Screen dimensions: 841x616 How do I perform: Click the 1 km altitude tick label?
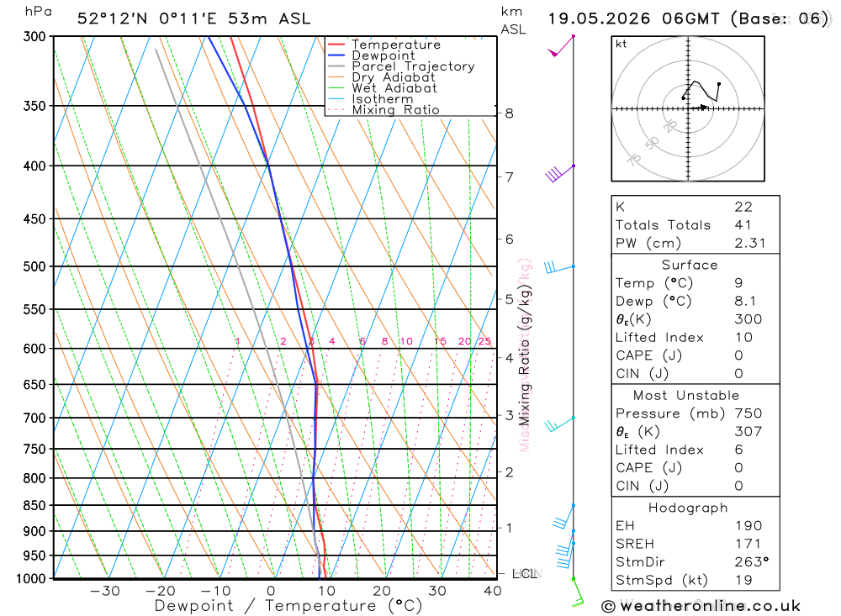[509, 528]
